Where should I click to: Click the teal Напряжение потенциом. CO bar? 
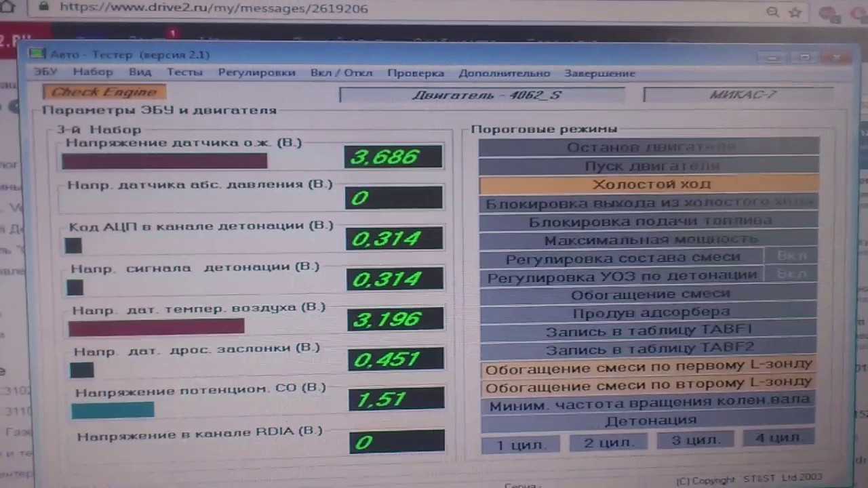(113, 409)
